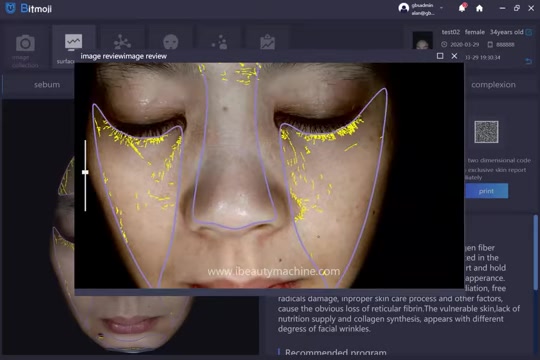
Task: Go to the home screen icon
Action: point(479,8)
